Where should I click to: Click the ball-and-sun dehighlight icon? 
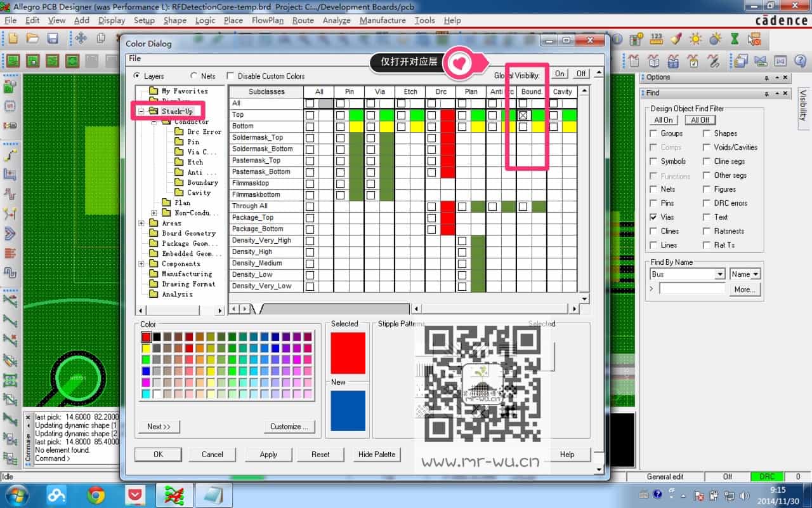(x=716, y=39)
